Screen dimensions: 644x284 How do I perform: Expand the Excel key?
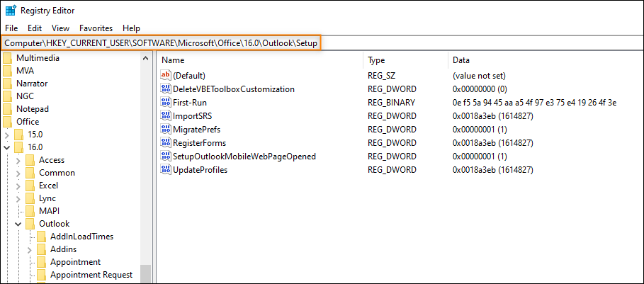pyautogui.click(x=18, y=186)
